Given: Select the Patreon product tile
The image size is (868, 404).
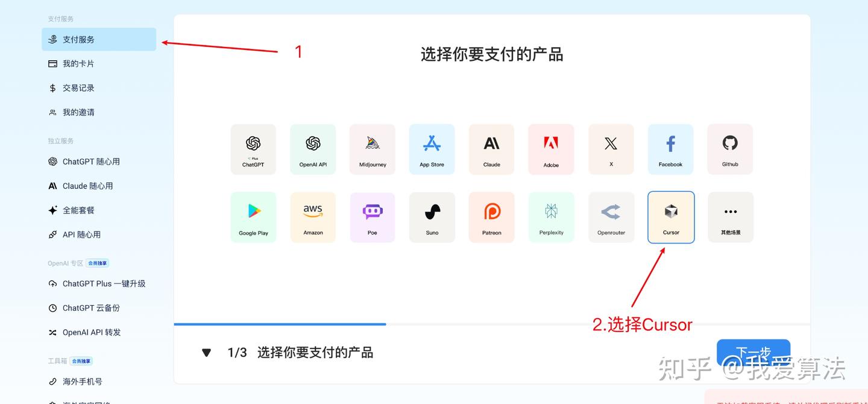Looking at the screenshot, I should [491, 217].
